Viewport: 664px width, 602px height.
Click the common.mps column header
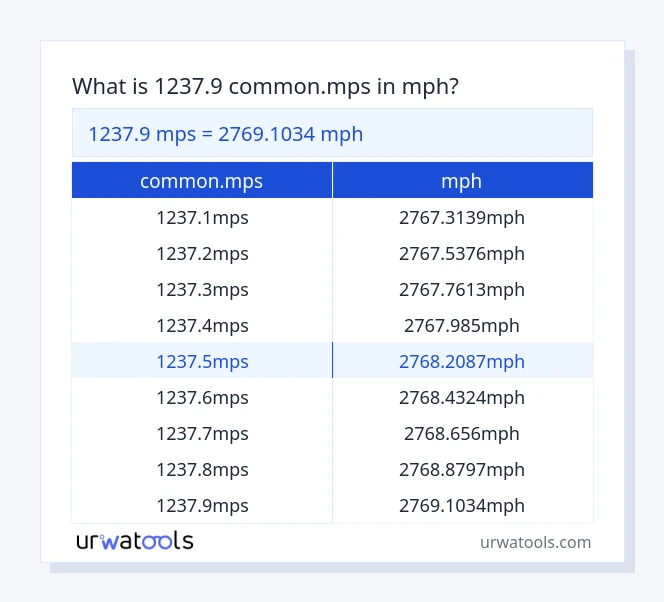[202, 181]
